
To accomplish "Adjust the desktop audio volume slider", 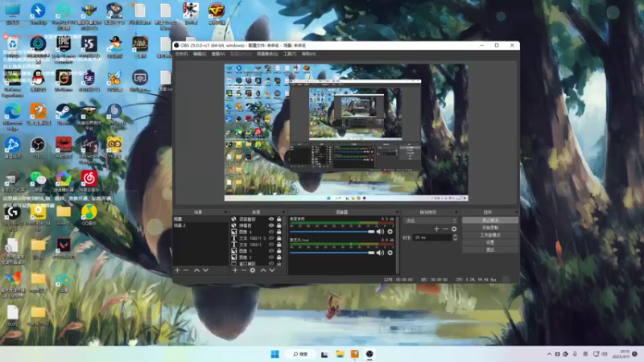I will click(332, 232).
